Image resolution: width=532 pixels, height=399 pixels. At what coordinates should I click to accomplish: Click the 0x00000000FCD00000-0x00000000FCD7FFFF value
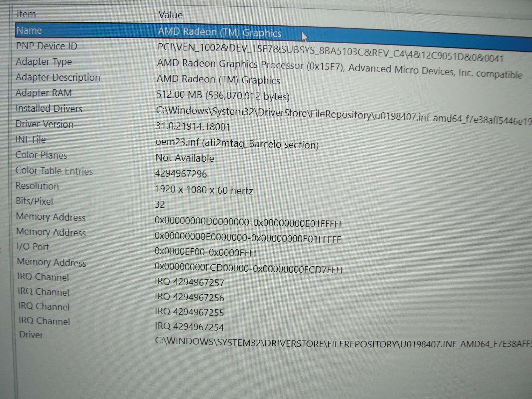click(249, 268)
